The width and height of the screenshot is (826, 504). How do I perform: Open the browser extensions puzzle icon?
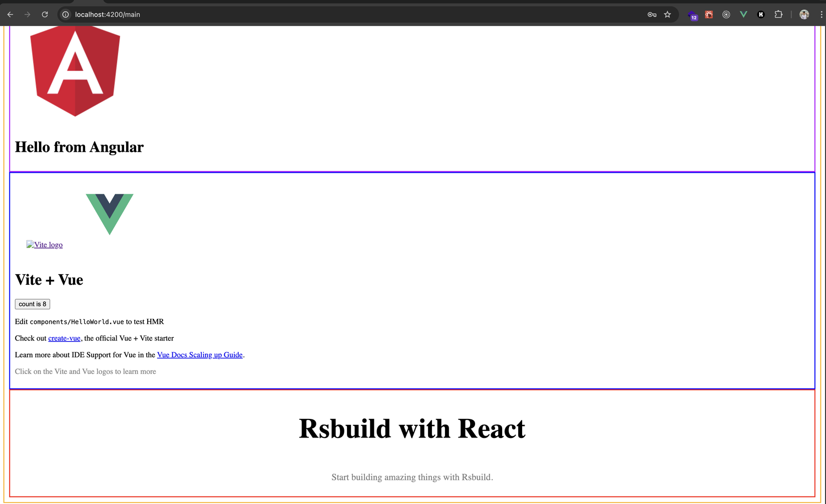(778, 14)
